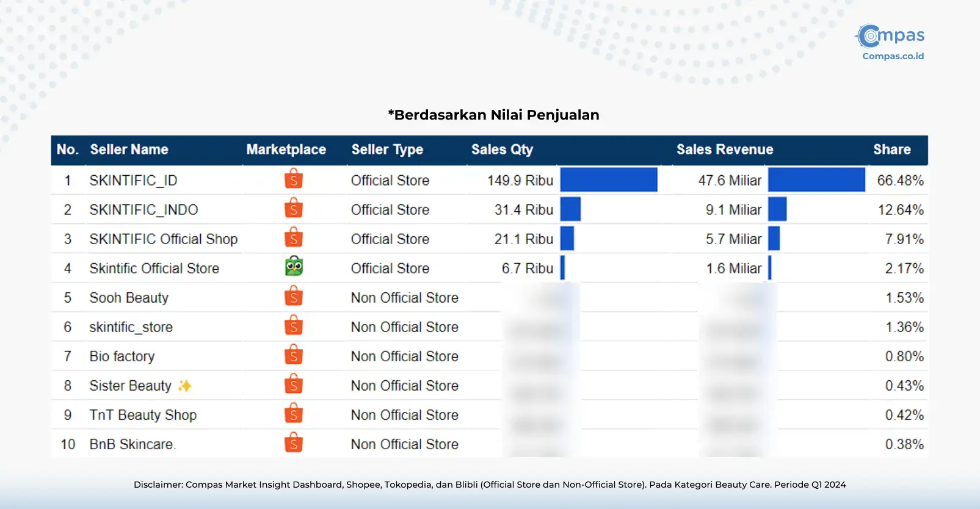
Task: Click the 12.64% share value
Action: click(901, 210)
